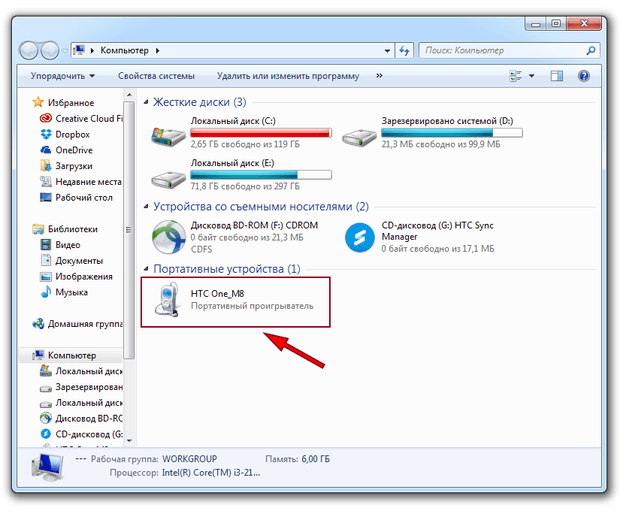Open the address bar history dropdown
Viewport: 620px width, 514px height.
(387, 51)
